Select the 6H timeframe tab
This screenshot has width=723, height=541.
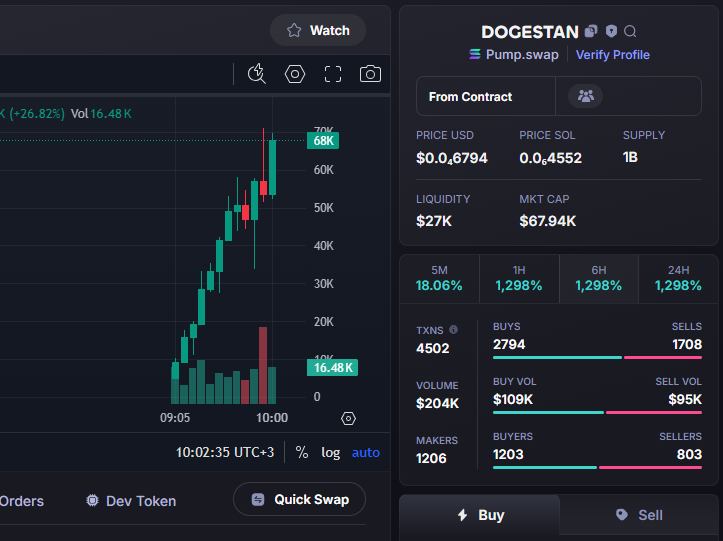pyautogui.click(x=599, y=279)
